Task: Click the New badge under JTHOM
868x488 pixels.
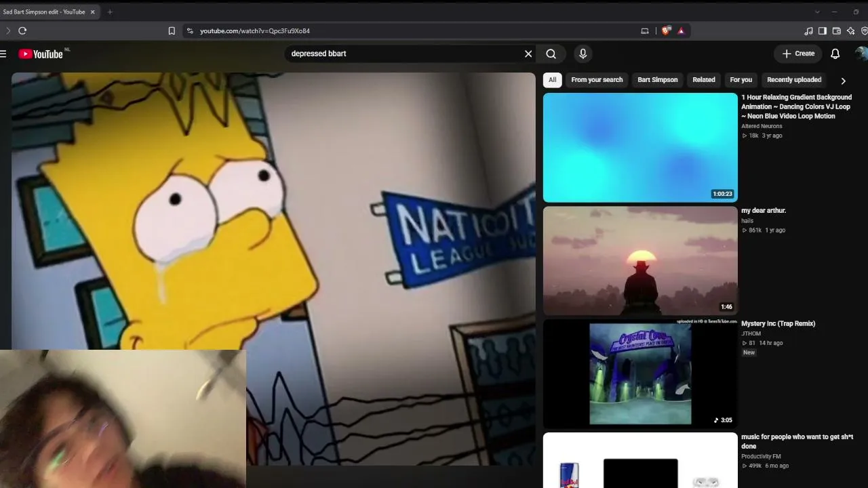Action: click(749, 352)
